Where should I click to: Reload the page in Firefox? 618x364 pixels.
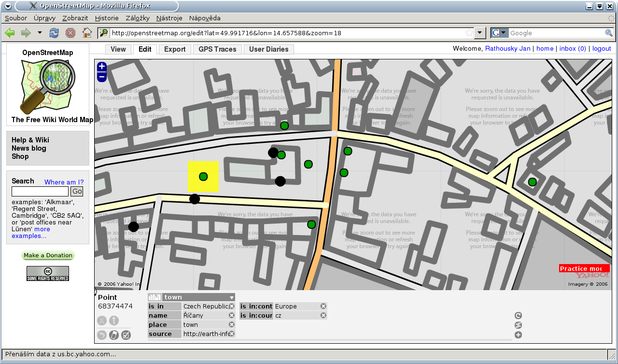pos(54,33)
